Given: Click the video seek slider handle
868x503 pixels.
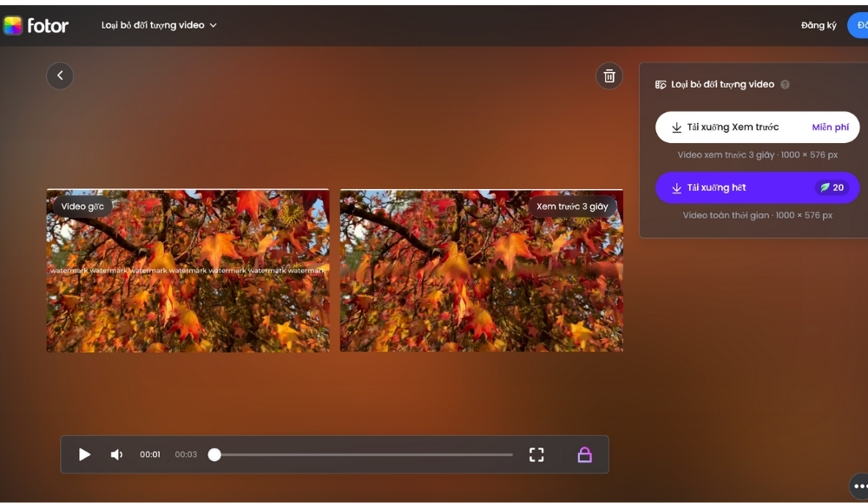Looking at the screenshot, I should [214, 454].
